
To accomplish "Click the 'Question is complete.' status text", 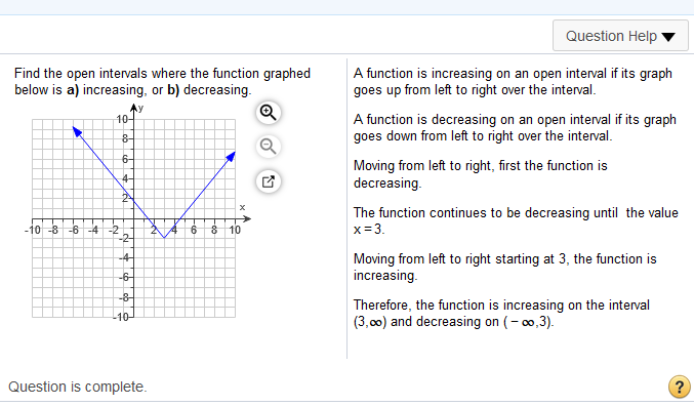I will [77, 387].
